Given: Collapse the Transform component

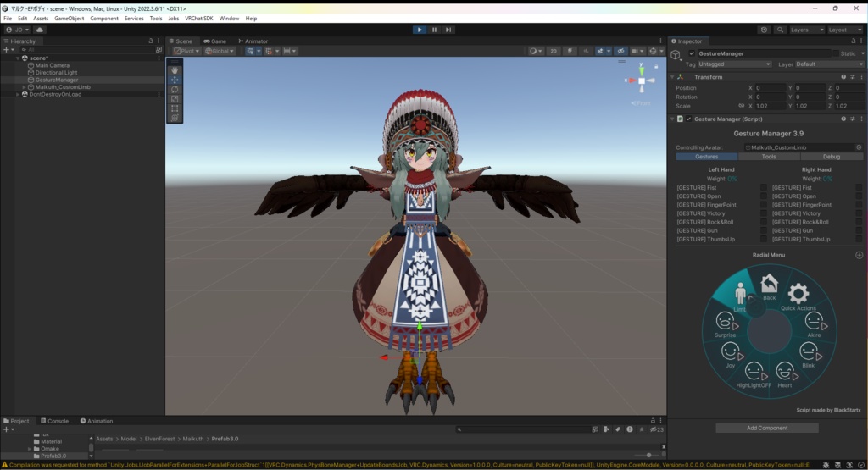Looking at the screenshot, I should tap(672, 77).
